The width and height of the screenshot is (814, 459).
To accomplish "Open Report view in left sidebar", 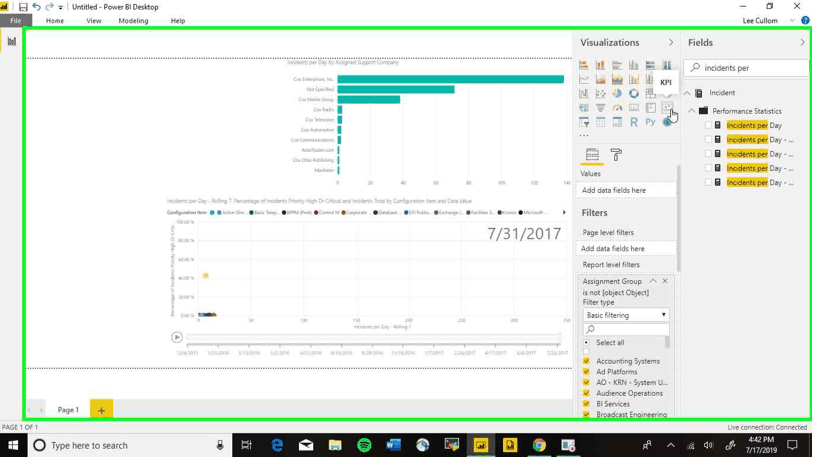I will click(x=11, y=42).
